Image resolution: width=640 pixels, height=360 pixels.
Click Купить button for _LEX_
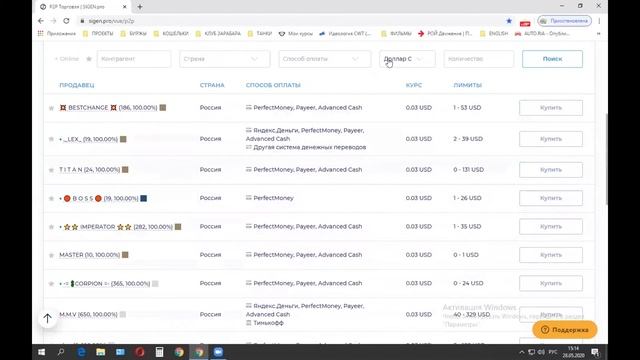[x=551, y=139]
